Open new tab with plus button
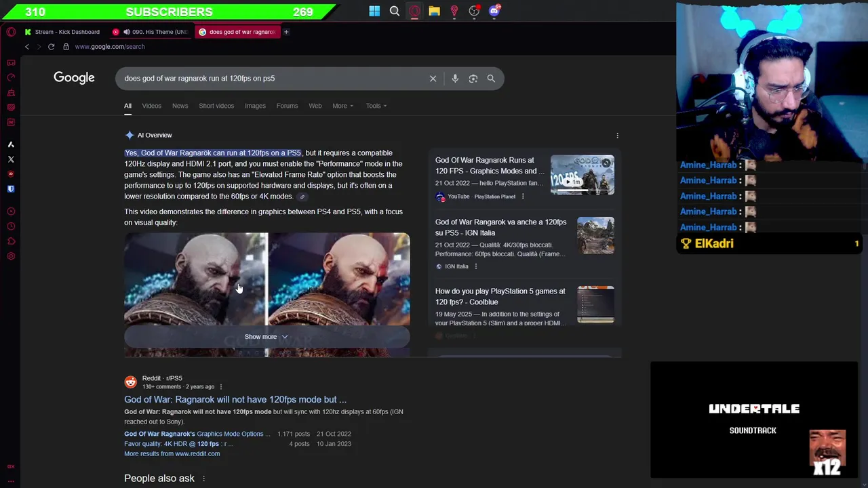The width and height of the screenshot is (868, 488). pyautogui.click(x=286, y=32)
